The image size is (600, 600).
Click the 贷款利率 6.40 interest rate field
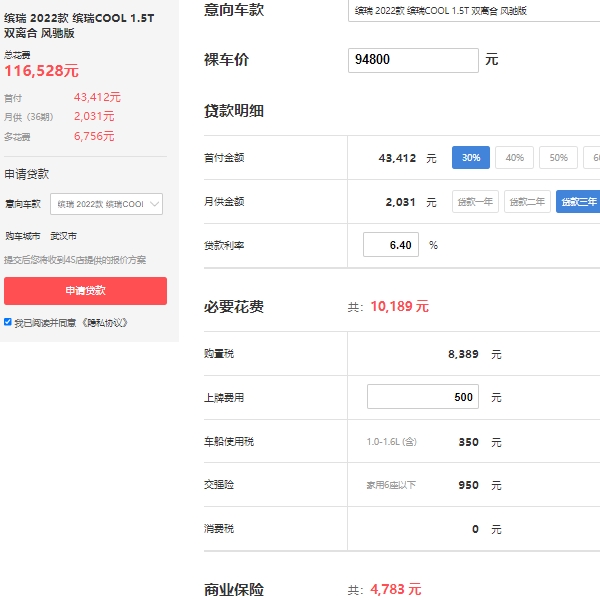(x=390, y=245)
